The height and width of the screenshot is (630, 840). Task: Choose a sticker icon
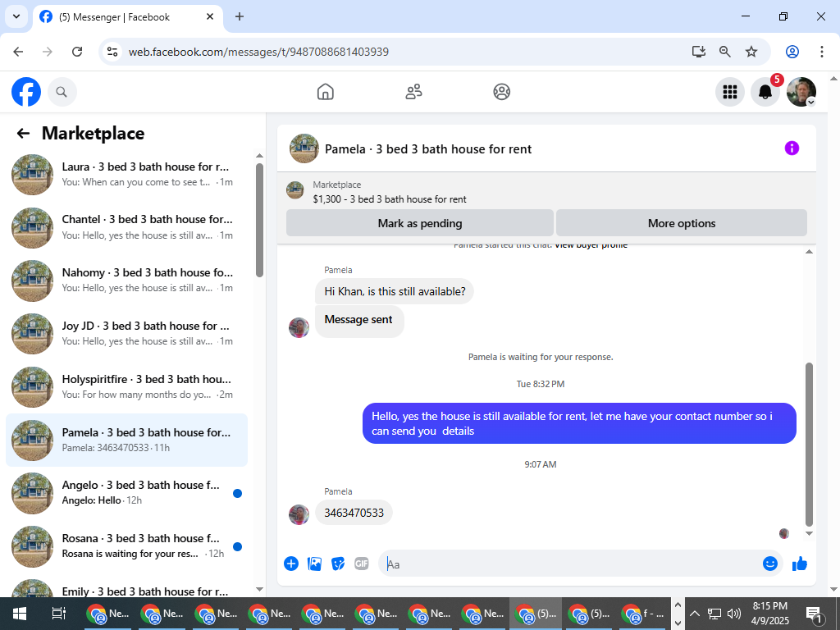(x=338, y=564)
